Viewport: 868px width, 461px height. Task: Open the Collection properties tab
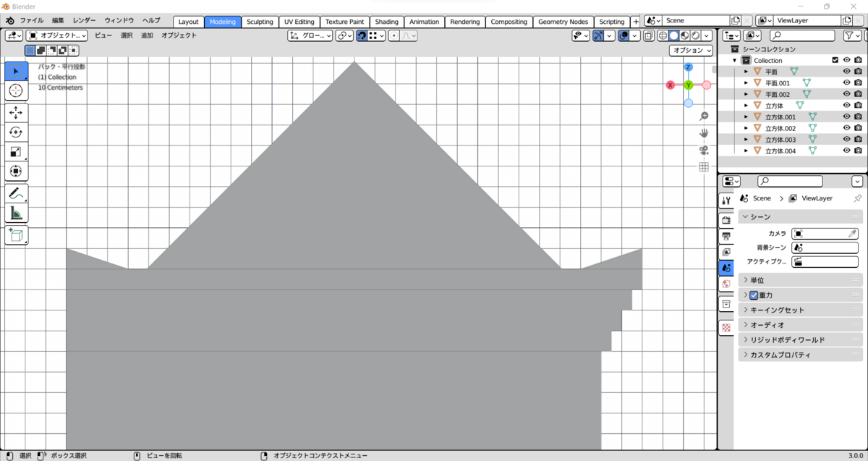pos(726,305)
